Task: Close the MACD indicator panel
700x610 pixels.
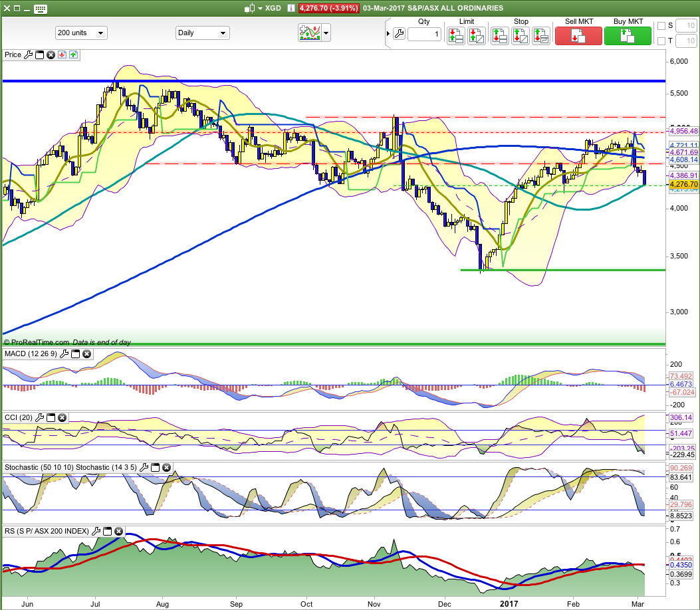Action: tap(87, 354)
